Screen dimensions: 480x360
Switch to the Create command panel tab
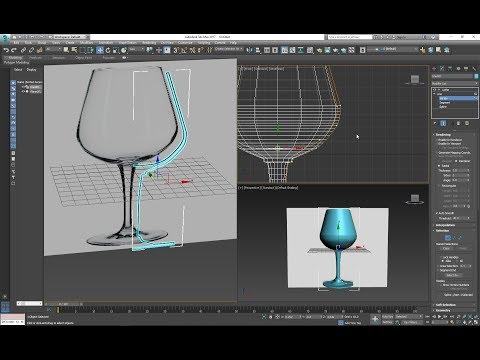[x=434, y=68]
